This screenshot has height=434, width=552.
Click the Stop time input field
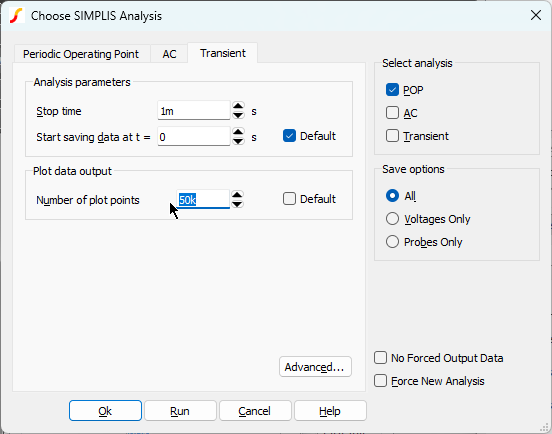194,111
